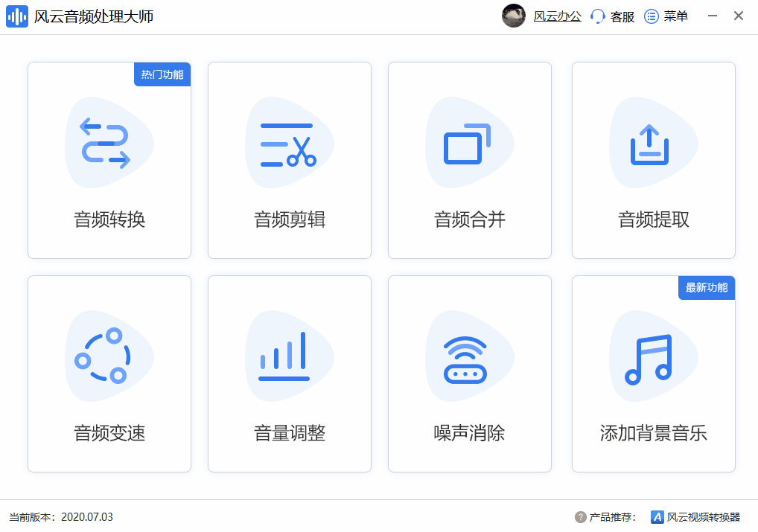Open the 菜单 menu
The height and width of the screenshot is (532, 758).
(x=675, y=16)
